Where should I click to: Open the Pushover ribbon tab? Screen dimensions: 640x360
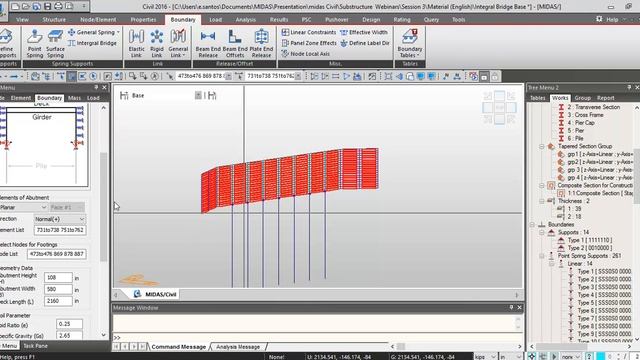pos(337,20)
